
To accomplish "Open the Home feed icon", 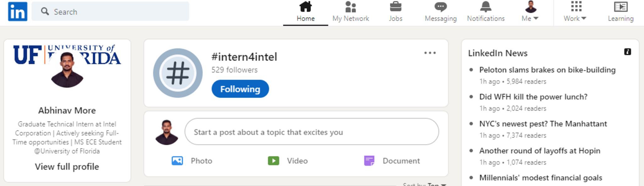I will (305, 7).
